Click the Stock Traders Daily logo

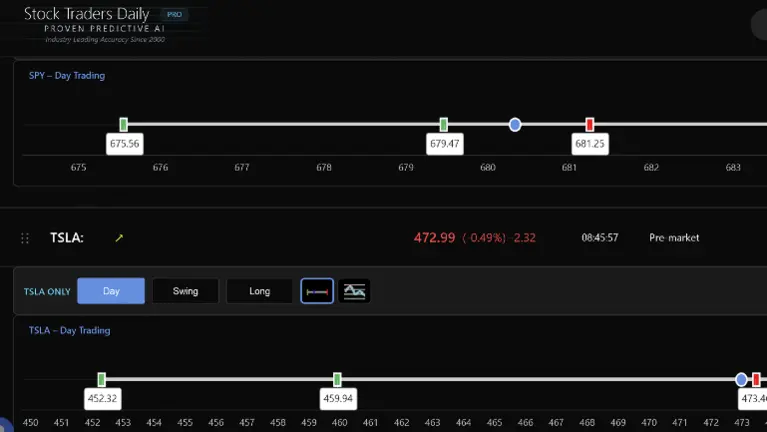coord(87,15)
